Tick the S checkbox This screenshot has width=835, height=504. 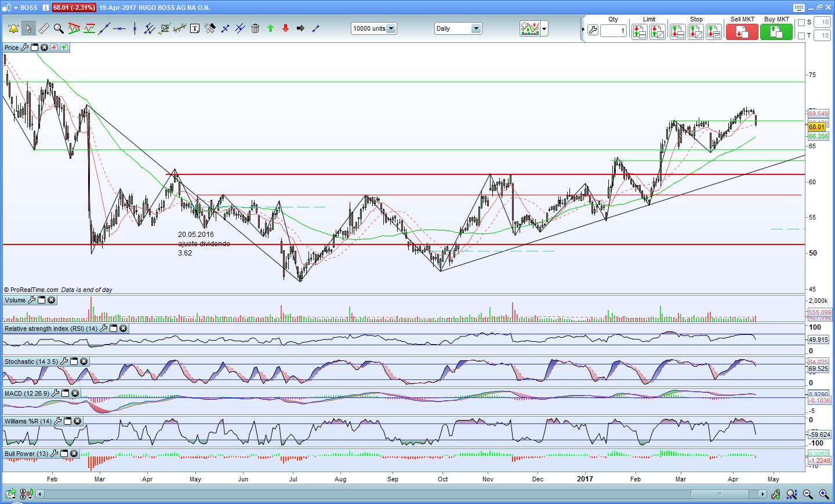pyautogui.click(x=801, y=23)
